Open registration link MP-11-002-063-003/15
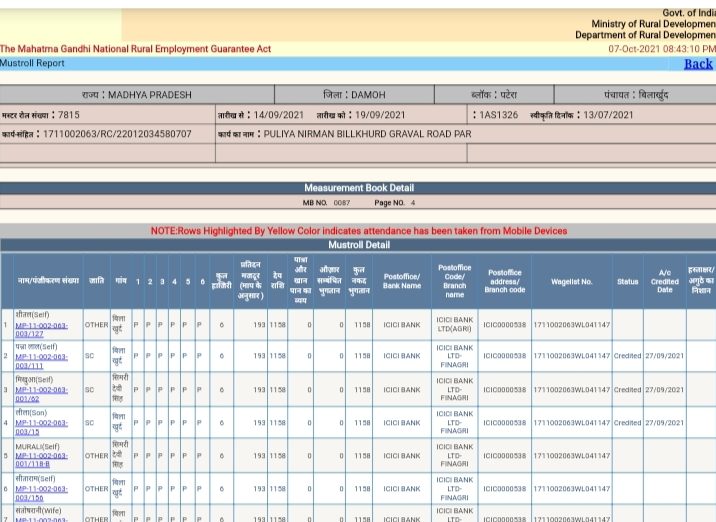Image resolution: width=716 pixels, height=522 pixels. click(x=41, y=427)
